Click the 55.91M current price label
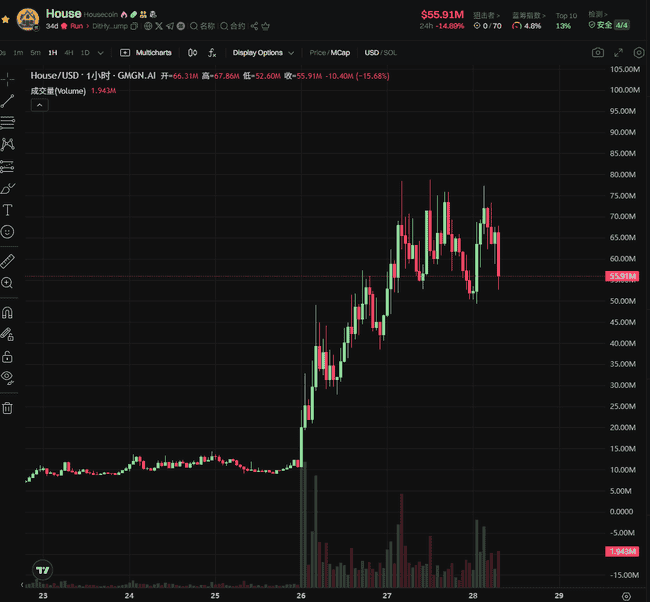This screenshot has height=602, width=650. pos(622,276)
